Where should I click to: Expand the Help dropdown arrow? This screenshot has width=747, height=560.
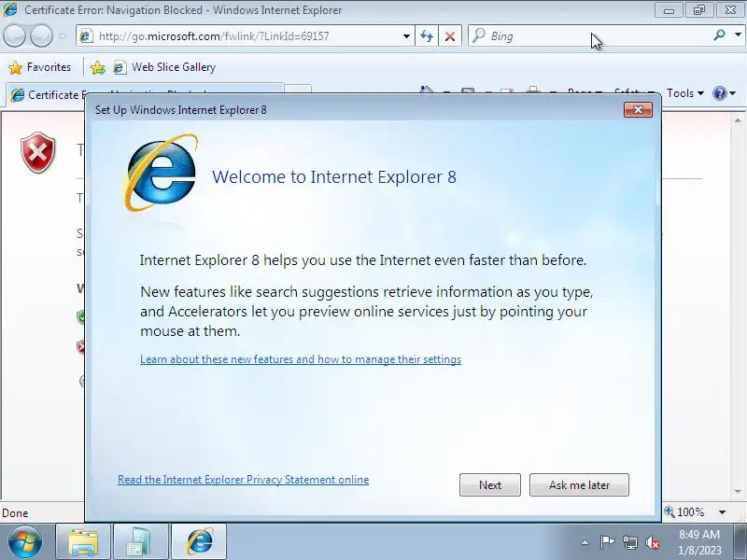click(x=733, y=93)
